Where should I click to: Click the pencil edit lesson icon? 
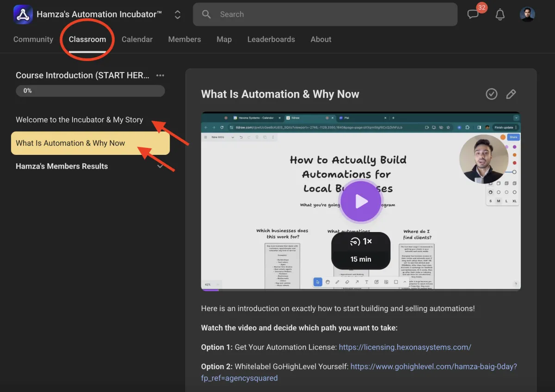click(x=511, y=94)
